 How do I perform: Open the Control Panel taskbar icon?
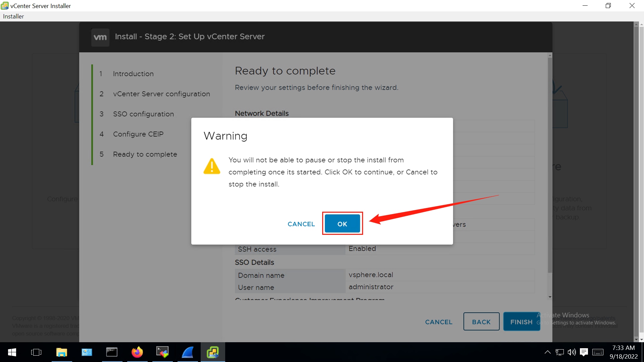tap(87, 352)
